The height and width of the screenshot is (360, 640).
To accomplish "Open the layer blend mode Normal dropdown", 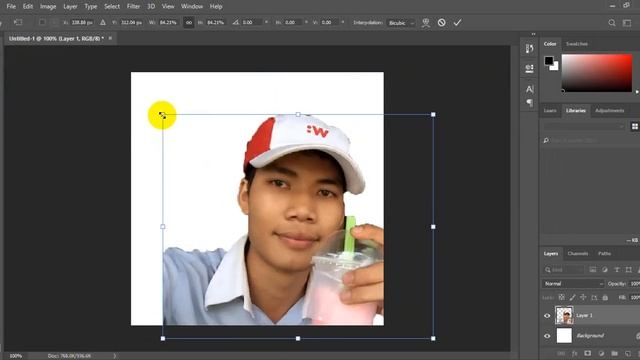I will point(573,284).
